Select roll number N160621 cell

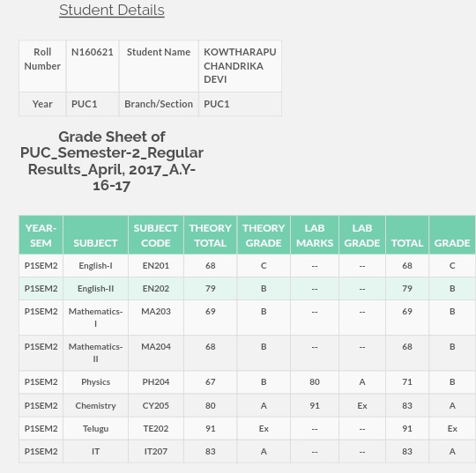pyautogui.click(x=93, y=66)
